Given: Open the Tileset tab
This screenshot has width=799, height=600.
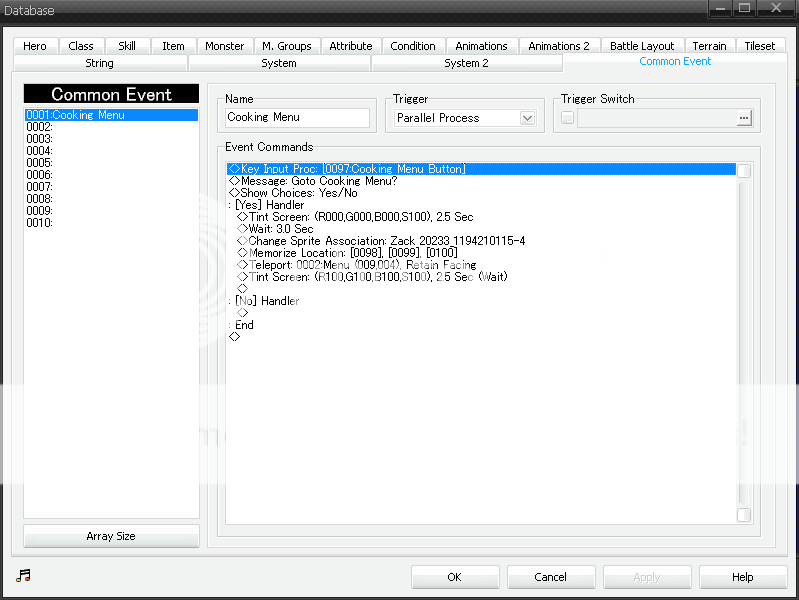Looking at the screenshot, I should click(x=759, y=46).
